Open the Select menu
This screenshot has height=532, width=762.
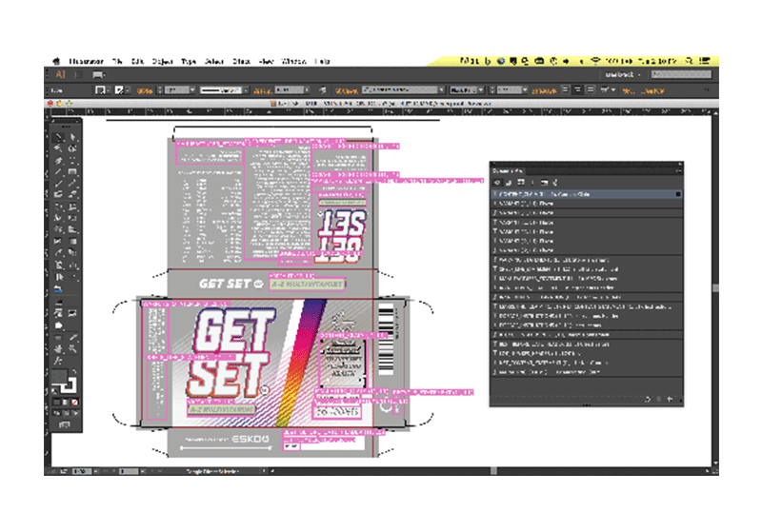[x=213, y=61]
